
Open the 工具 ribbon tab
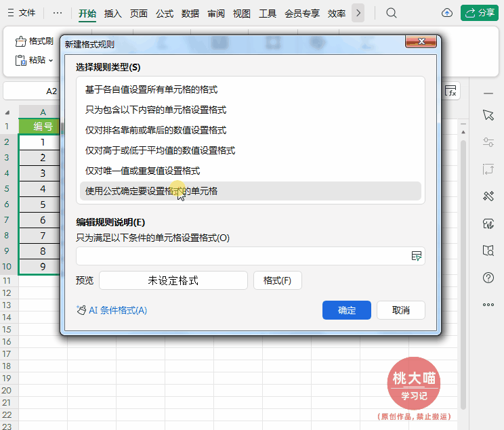268,14
